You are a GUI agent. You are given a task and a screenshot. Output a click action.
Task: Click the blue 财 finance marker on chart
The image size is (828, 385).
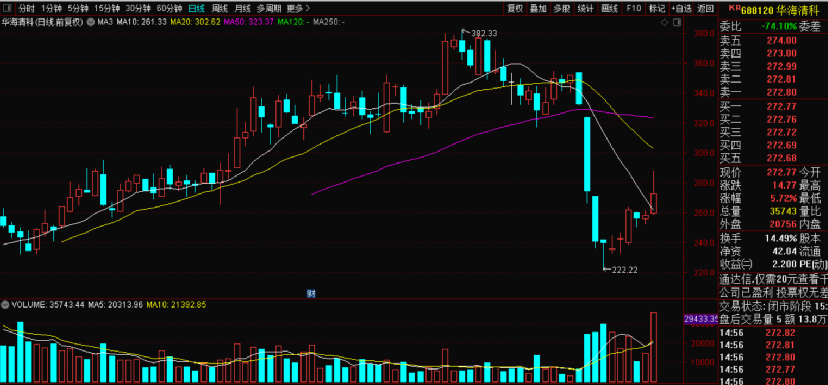(x=311, y=294)
